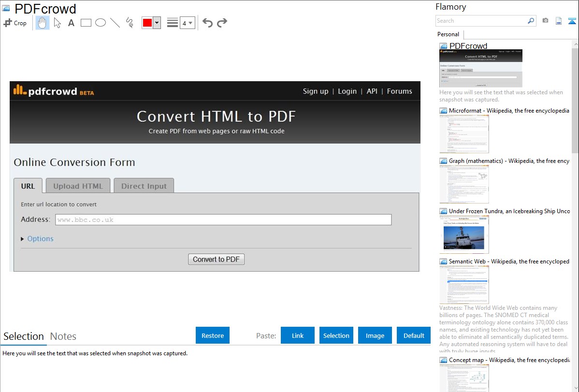
Task: Select the Microformat Wikipedia snapshot title
Action: (509, 111)
